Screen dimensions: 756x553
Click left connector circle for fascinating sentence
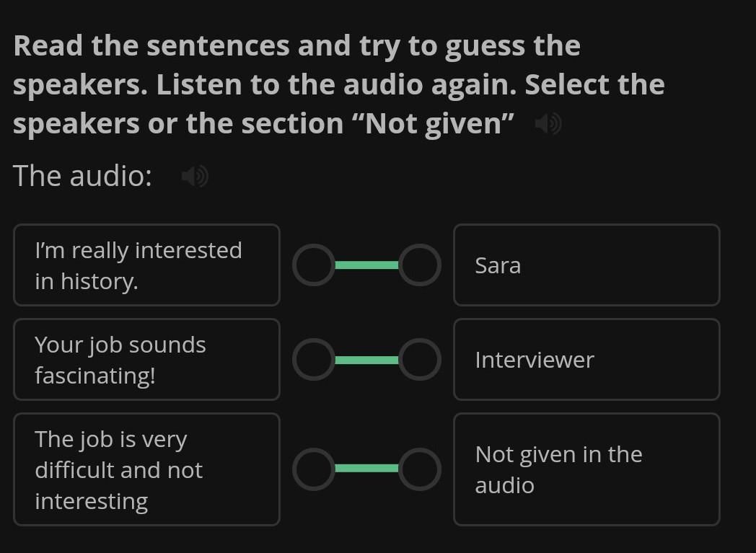point(313,360)
